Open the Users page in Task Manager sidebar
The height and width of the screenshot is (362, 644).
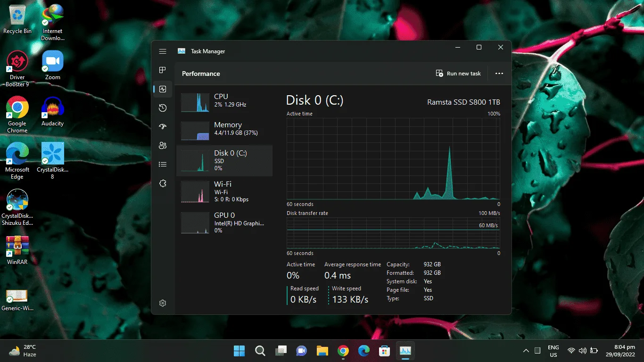tap(163, 146)
